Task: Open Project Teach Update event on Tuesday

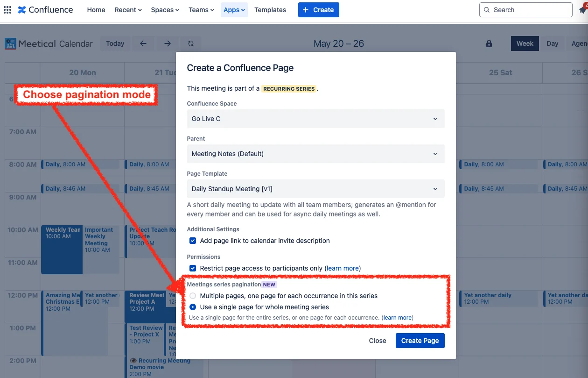Action: tap(150, 242)
